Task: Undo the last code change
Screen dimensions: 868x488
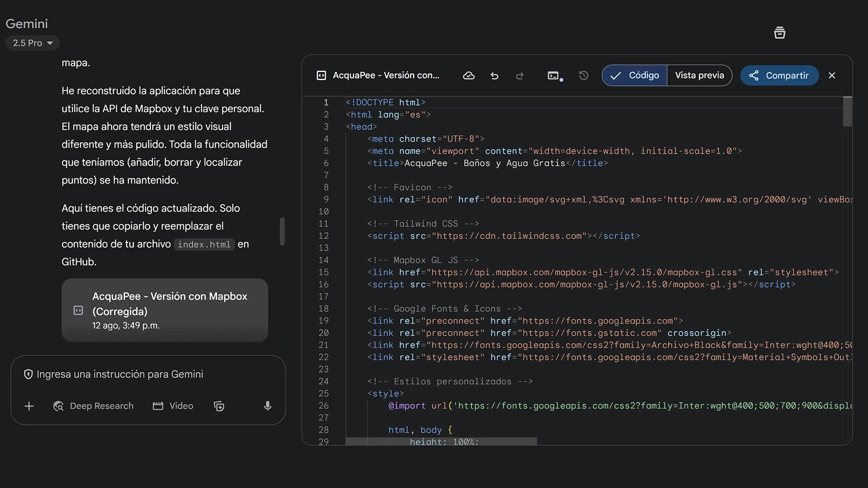Action: point(495,75)
